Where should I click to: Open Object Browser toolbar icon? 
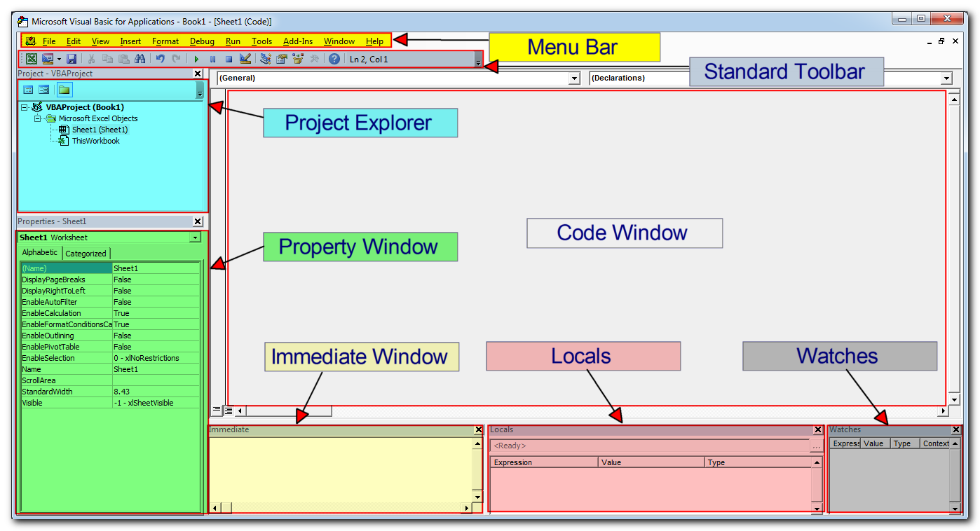pyautogui.click(x=297, y=60)
